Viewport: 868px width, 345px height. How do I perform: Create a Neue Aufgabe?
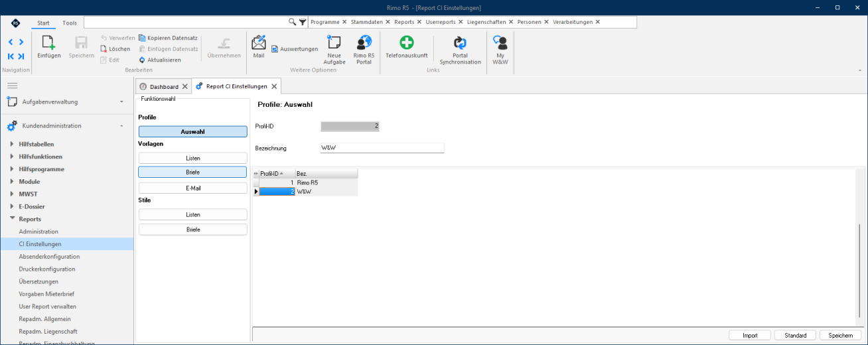pyautogui.click(x=334, y=50)
